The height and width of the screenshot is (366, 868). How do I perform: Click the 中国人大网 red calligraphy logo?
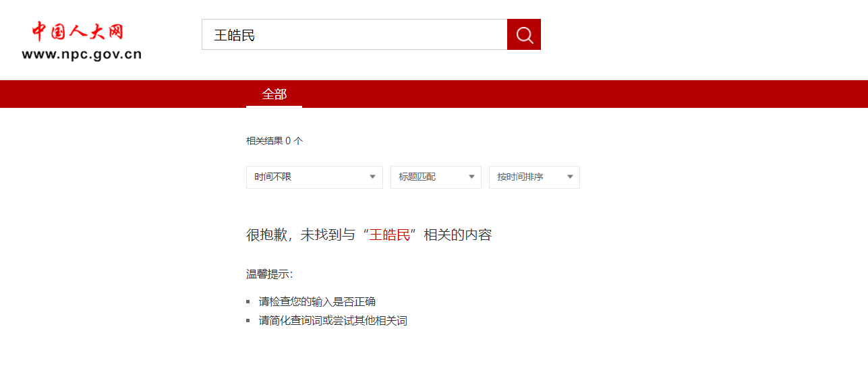click(x=78, y=31)
